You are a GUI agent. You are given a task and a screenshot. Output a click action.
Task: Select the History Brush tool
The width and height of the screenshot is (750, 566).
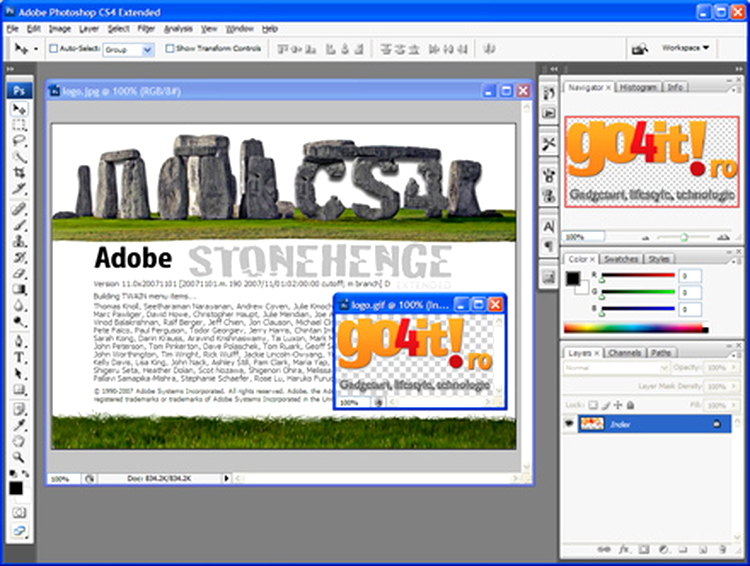tap(19, 257)
